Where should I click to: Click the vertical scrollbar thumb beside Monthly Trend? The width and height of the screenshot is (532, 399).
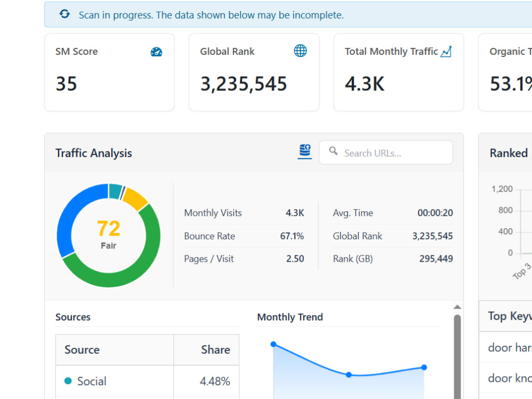click(x=457, y=356)
